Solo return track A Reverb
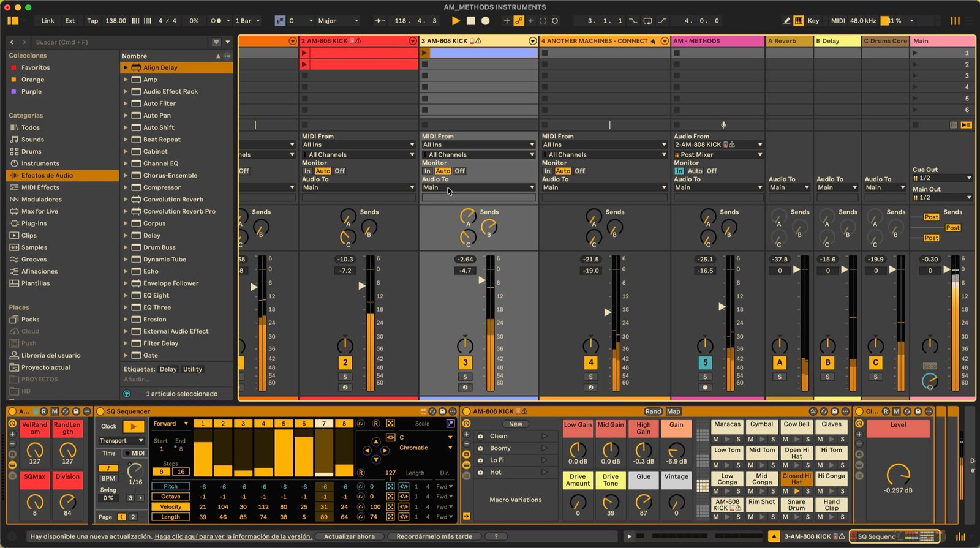Screen dimensions: 980x548 coord(779,377)
